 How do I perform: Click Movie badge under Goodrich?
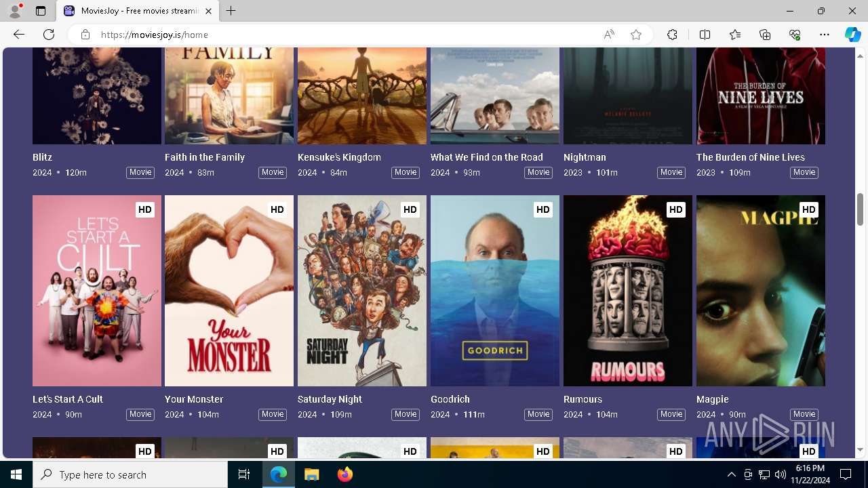coord(538,414)
